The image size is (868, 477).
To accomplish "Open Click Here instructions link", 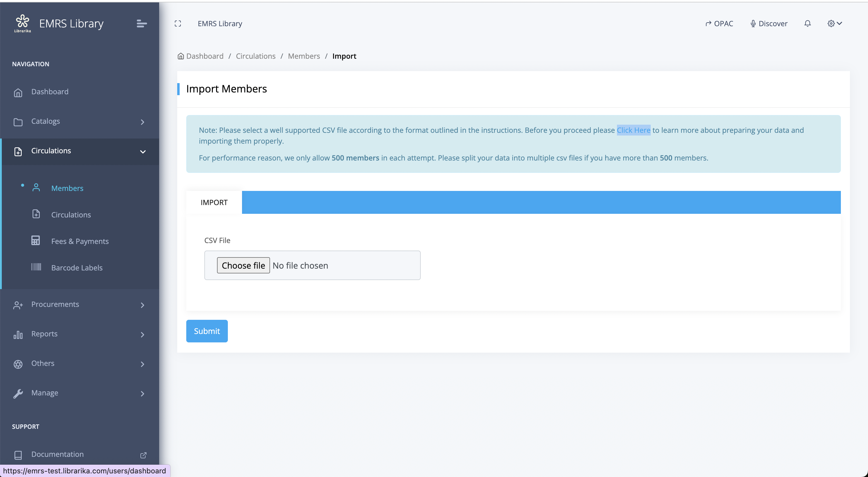I will coord(633,130).
